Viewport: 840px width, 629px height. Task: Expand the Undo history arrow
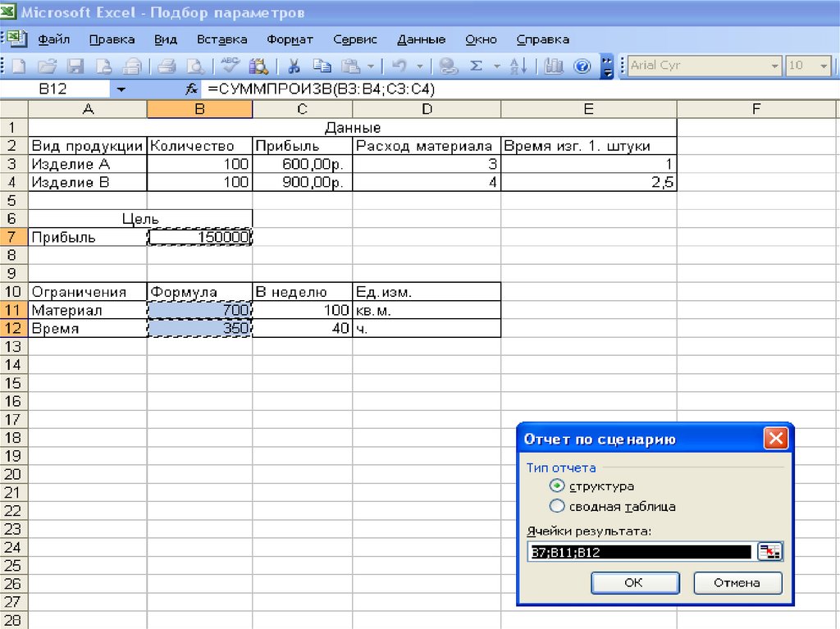pyautogui.click(x=419, y=67)
